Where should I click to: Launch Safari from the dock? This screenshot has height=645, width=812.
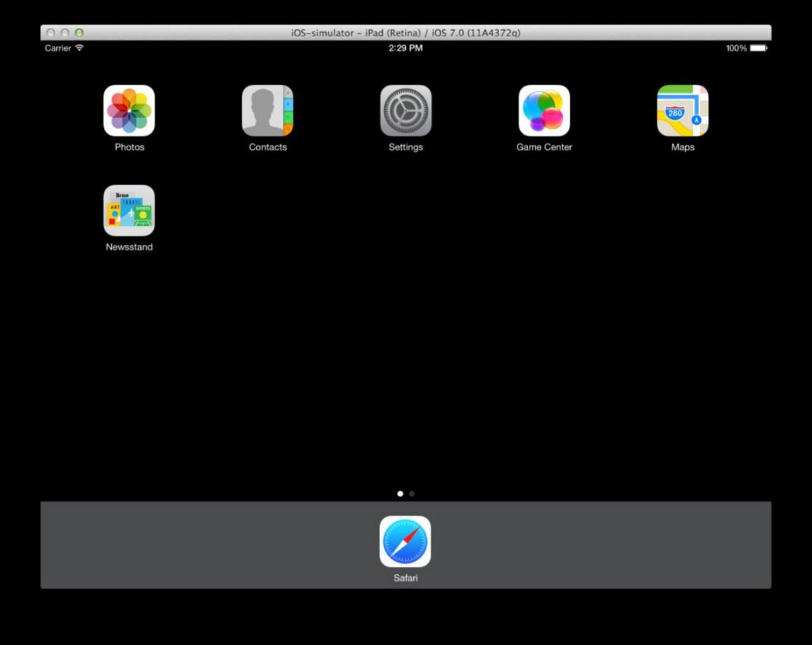click(x=405, y=541)
